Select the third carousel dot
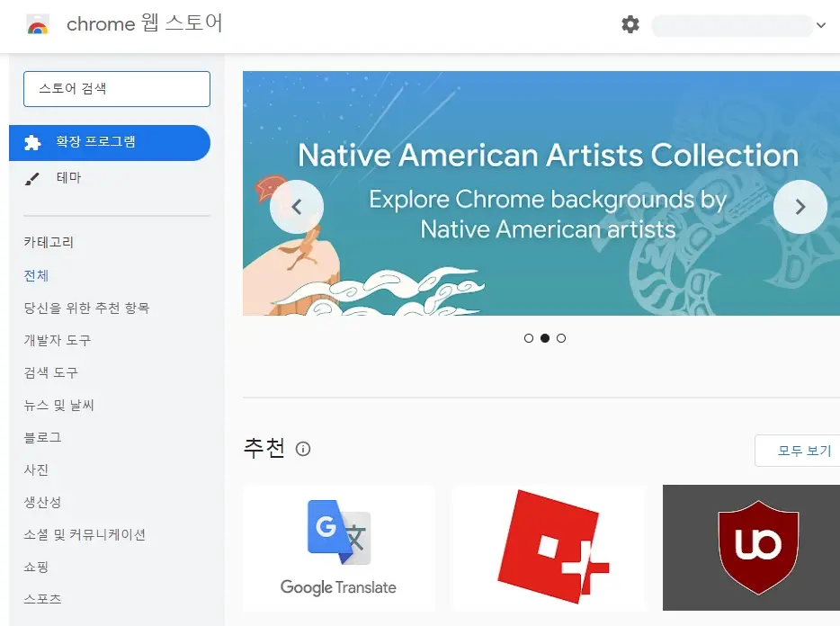840x626 pixels. click(561, 338)
